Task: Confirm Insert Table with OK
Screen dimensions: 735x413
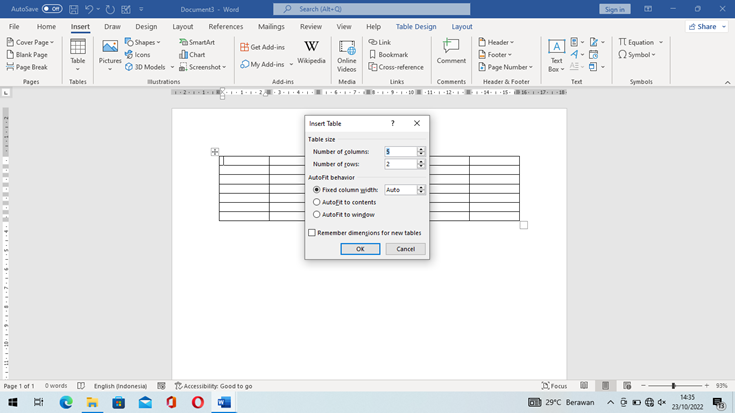Action: pos(360,249)
